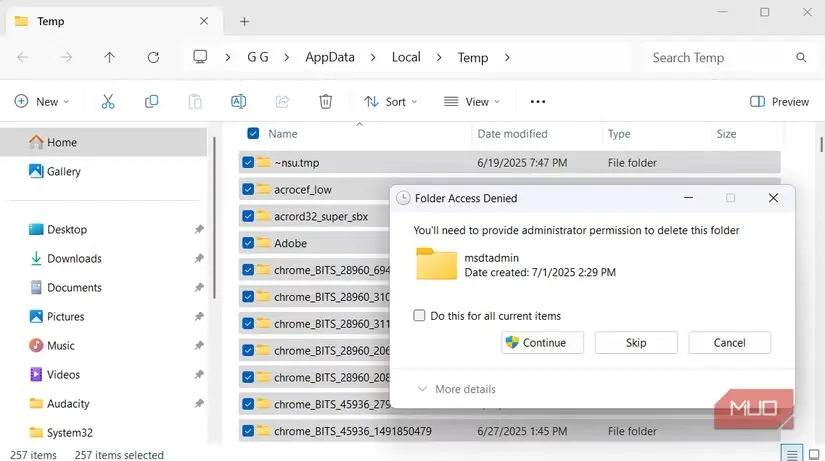Toggle the Preview pane button

coord(779,102)
